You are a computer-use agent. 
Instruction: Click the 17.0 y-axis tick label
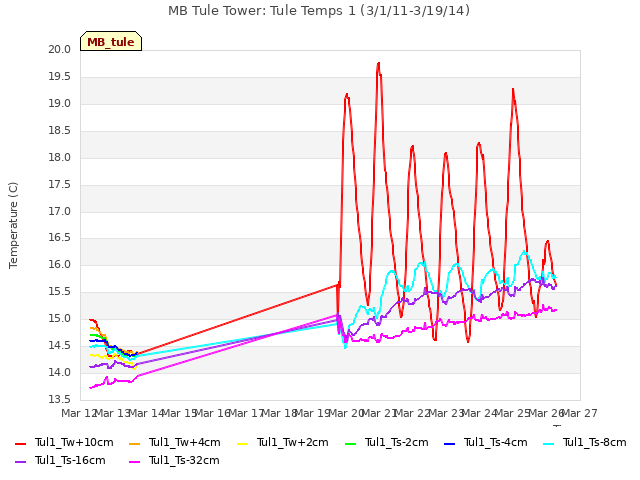click(x=60, y=211)
